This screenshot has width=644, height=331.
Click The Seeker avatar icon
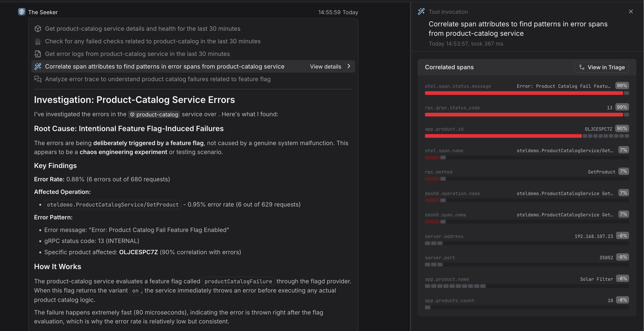click(x=22, y=12)
